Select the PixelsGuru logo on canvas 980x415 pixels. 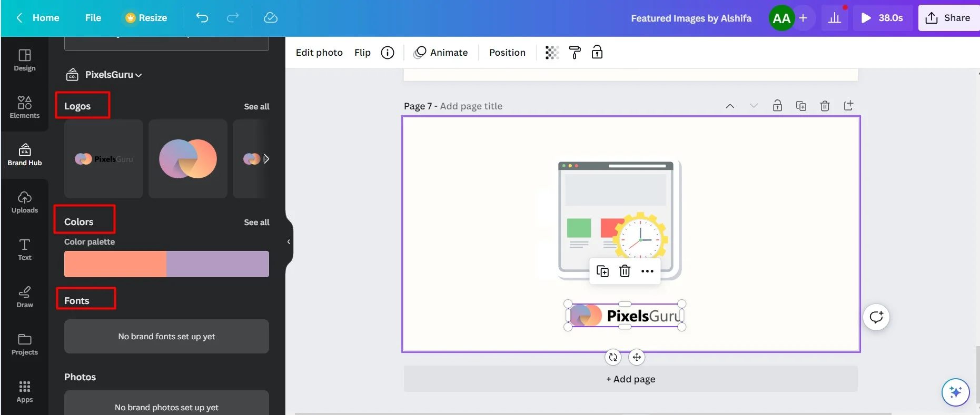pyautogui.click(x=625, y=316)
